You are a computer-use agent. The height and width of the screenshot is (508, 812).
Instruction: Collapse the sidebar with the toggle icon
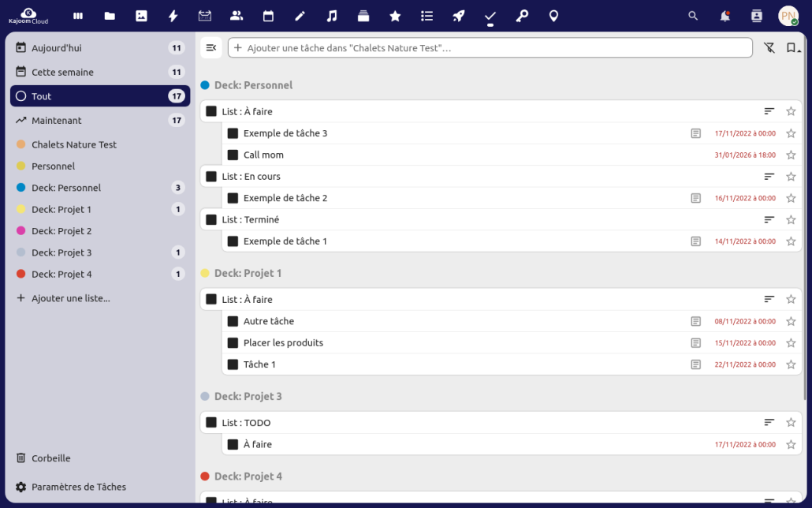(x=210, y=47)
